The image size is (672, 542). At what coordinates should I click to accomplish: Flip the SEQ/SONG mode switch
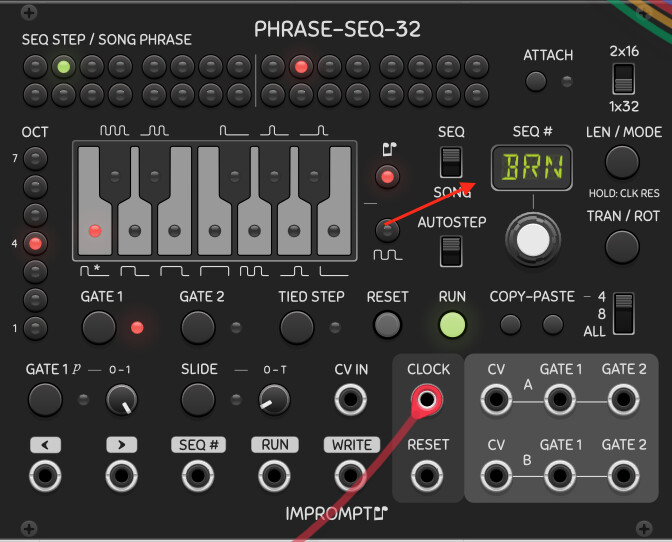pos(452,163)
